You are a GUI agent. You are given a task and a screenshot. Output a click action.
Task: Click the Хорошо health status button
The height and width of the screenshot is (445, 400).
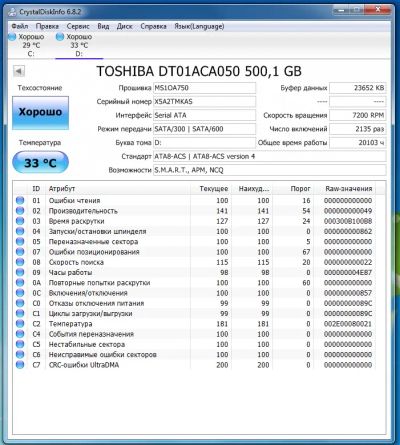pos(40,113)
